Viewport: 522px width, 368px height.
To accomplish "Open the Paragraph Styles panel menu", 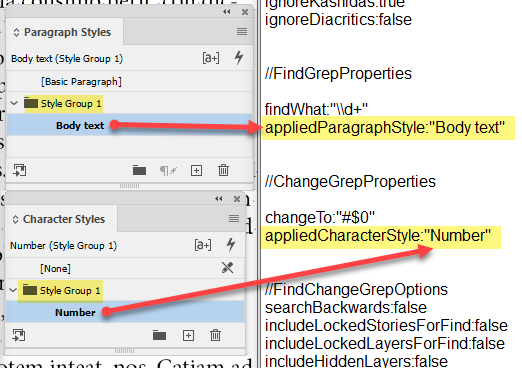I will pyautogui.click(x=242, y=32).
